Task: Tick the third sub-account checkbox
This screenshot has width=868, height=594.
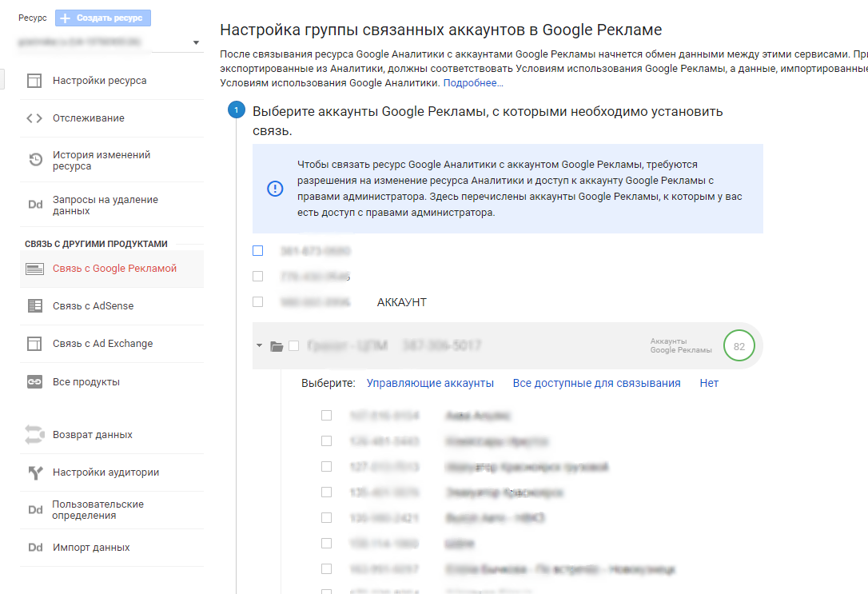Action: point(327,467)
